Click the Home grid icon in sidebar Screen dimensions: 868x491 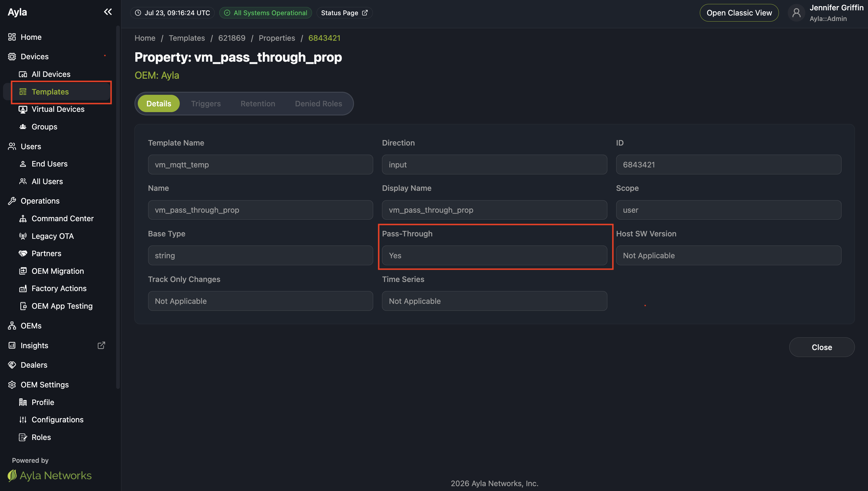[12, 37]
